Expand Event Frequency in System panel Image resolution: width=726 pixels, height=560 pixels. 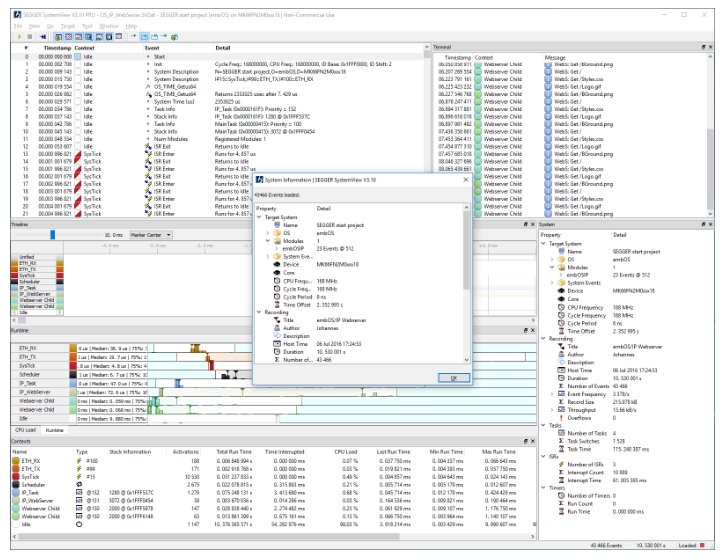[x=551, y=394]
